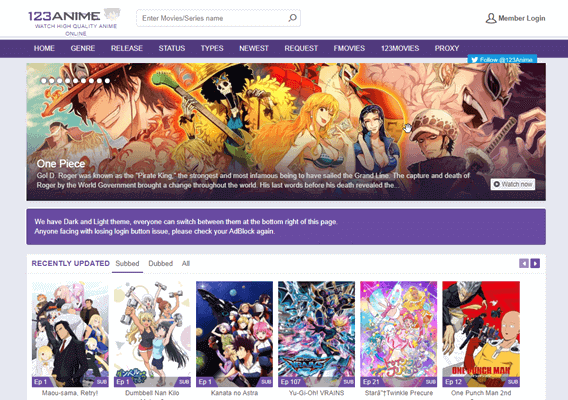Click the RECENTLY UPDATED heading
This screenshot has width=568, height=400.
(x=71, y=263)
